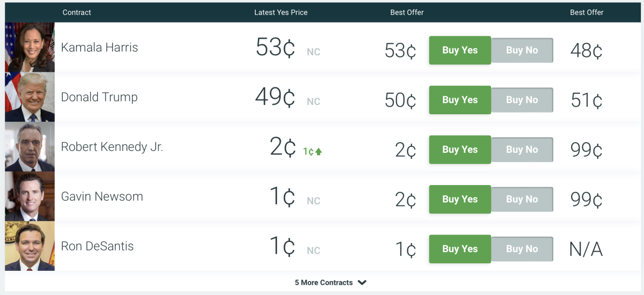
Task: Click the green up arrow price change icon
Action: 319,152
